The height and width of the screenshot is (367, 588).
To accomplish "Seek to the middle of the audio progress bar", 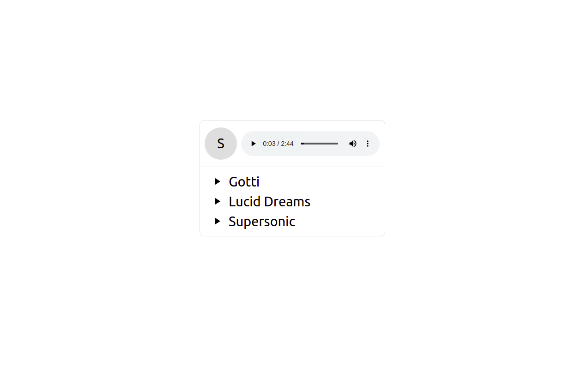I will [319, 144].
